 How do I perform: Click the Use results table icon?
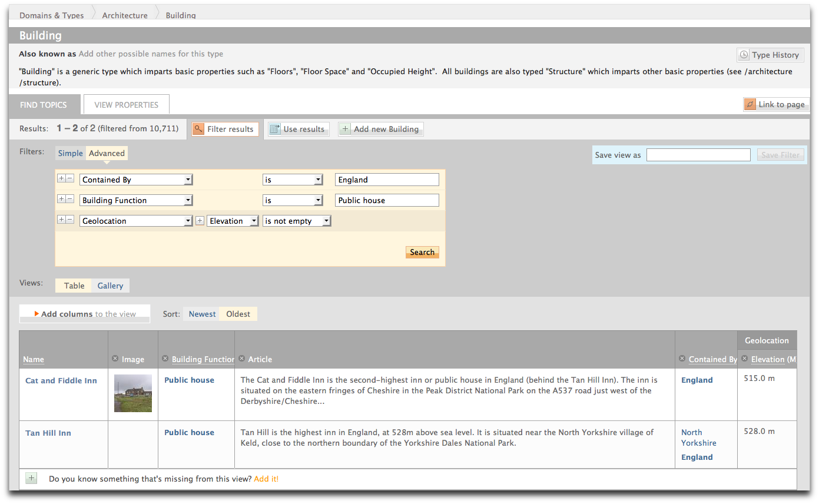tap(274, 129)
